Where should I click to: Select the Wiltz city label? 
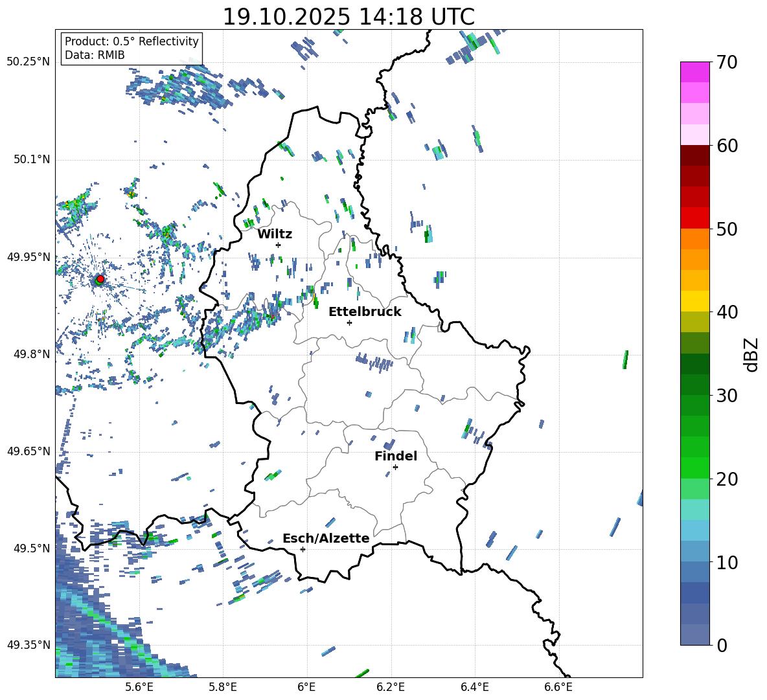tap(275, 234)
